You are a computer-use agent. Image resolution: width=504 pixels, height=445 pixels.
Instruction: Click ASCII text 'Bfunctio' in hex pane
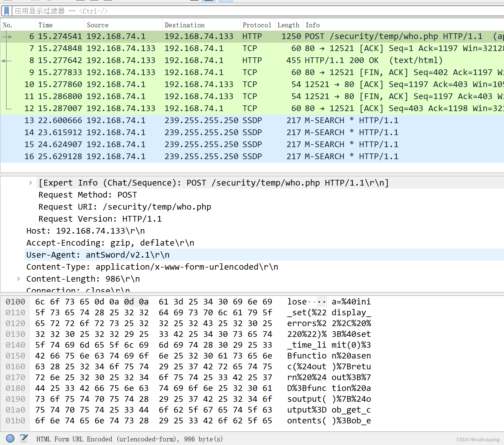click(307, 356)
